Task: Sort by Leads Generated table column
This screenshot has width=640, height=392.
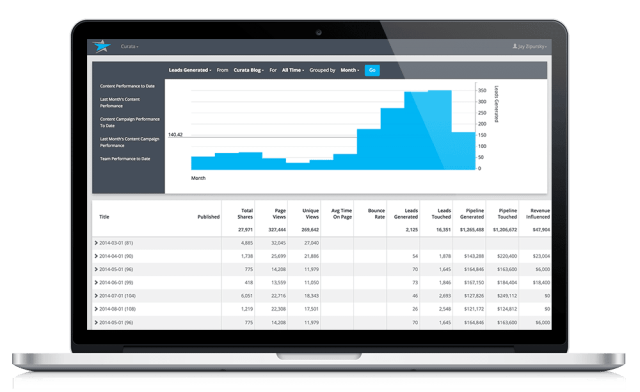Action: point(406,214)
